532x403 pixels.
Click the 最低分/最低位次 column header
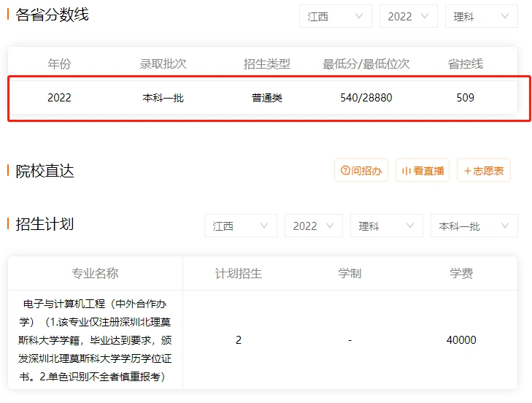coord(366,64)
